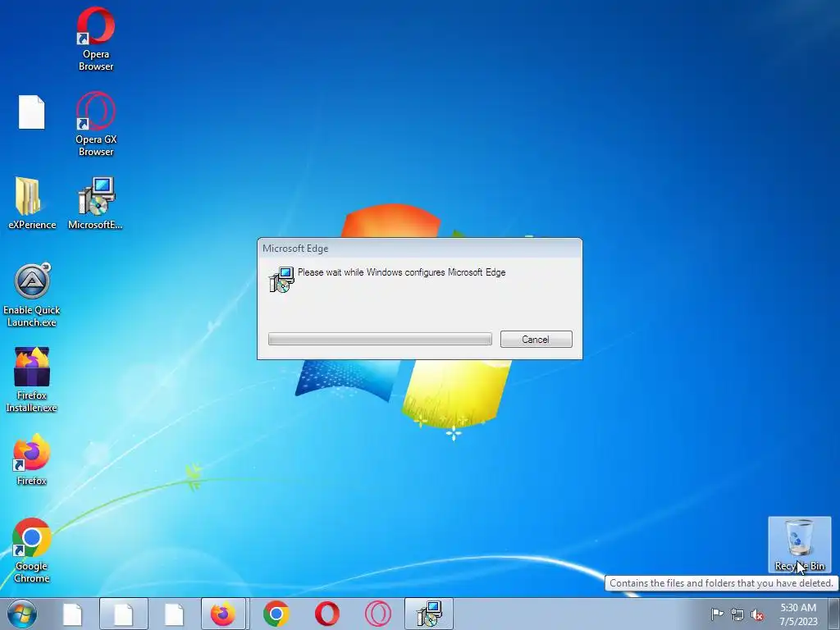The height and width of the screenshot is (630, 840).
Task: Click the installer icon inside the Edge dialog
Action: [281, 279]
